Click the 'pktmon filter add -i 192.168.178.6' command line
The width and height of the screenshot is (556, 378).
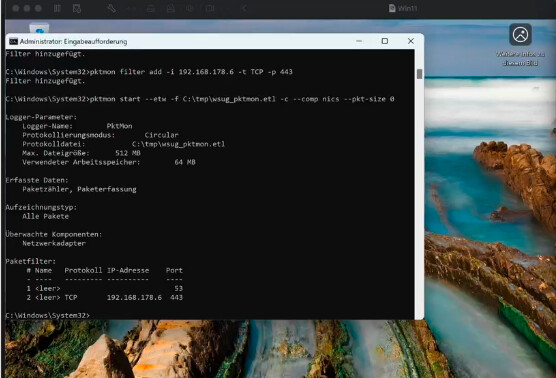click(x=149, y=72)
